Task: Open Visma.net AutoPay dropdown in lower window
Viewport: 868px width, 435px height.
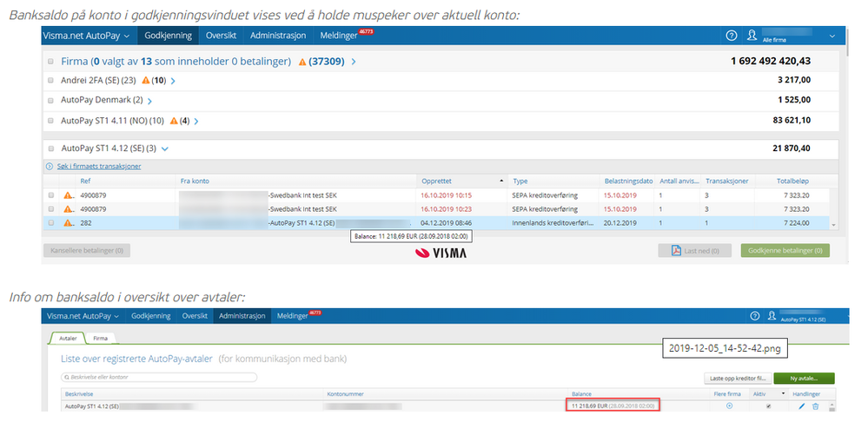Action: [83, 316]
